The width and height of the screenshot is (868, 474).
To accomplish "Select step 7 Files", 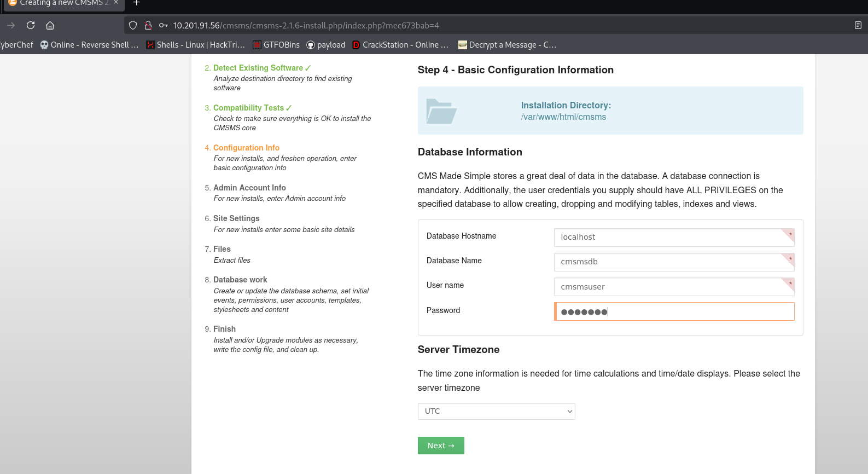I will click(222, 249).
